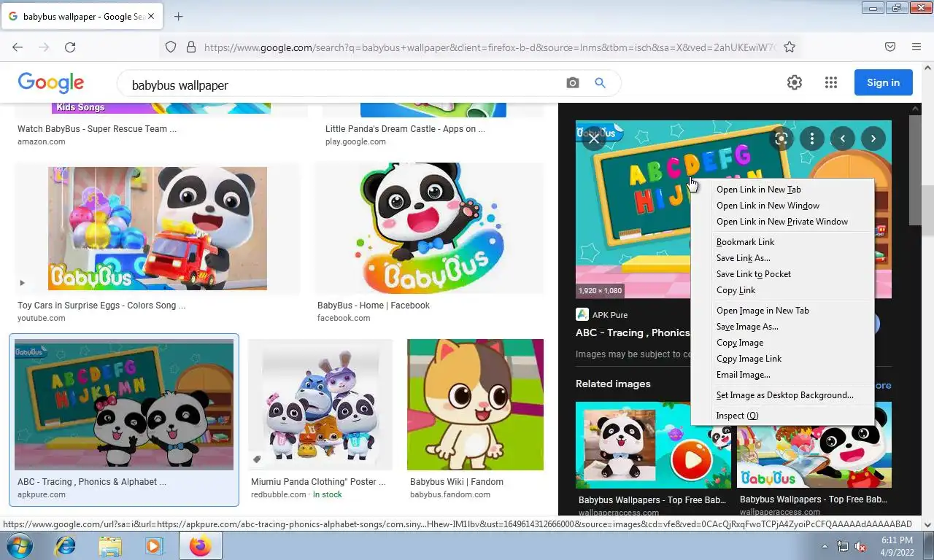Open the Firefox hamburger menu
Screen dimensions: 934x560
click(x=916, y=47)
